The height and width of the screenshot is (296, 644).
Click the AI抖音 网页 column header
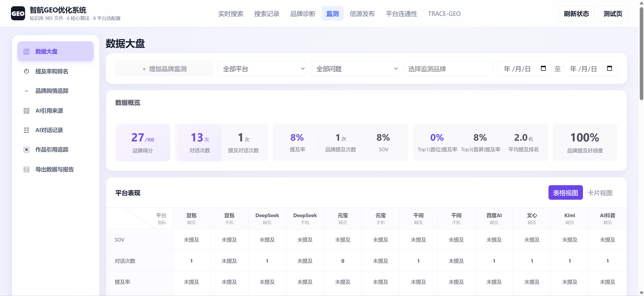tap(608, 218)
